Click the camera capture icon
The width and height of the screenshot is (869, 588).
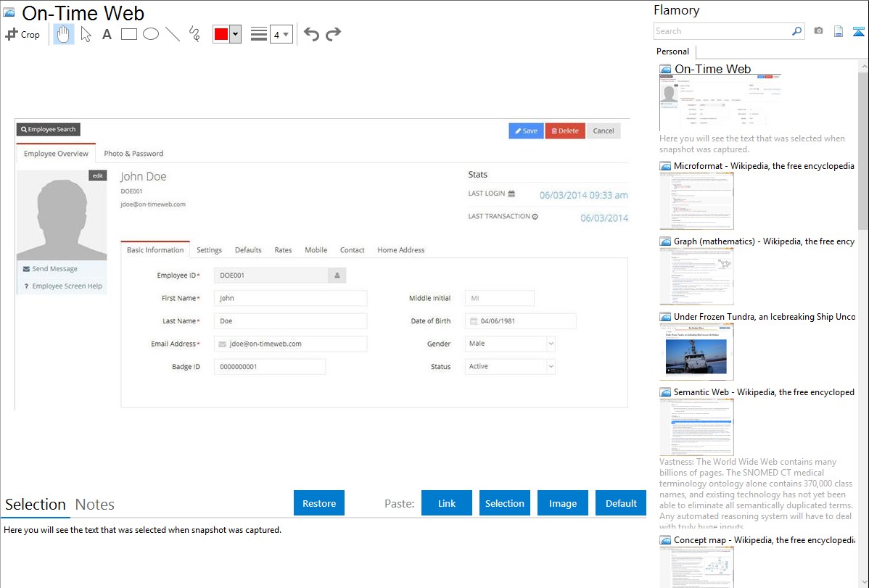(818, 31)
